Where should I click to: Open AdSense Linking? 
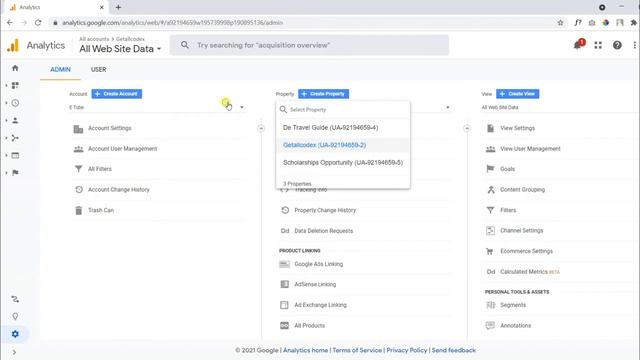(x=315, y=284)
